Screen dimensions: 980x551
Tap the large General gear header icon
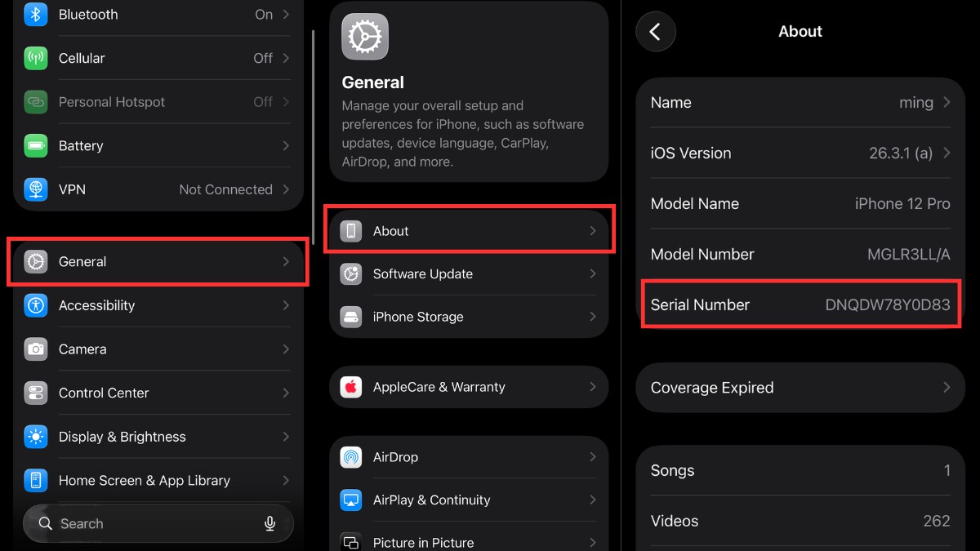click(x=365, y=37)
